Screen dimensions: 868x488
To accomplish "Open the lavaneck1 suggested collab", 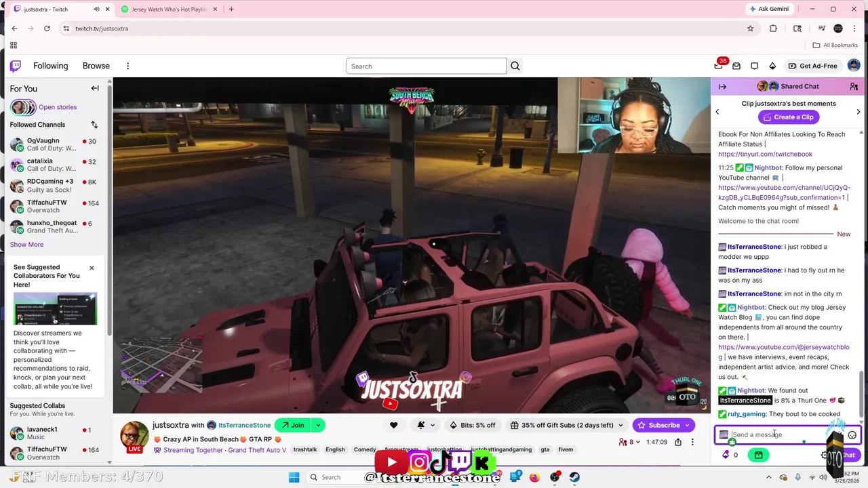I will [x=54, y=433].
